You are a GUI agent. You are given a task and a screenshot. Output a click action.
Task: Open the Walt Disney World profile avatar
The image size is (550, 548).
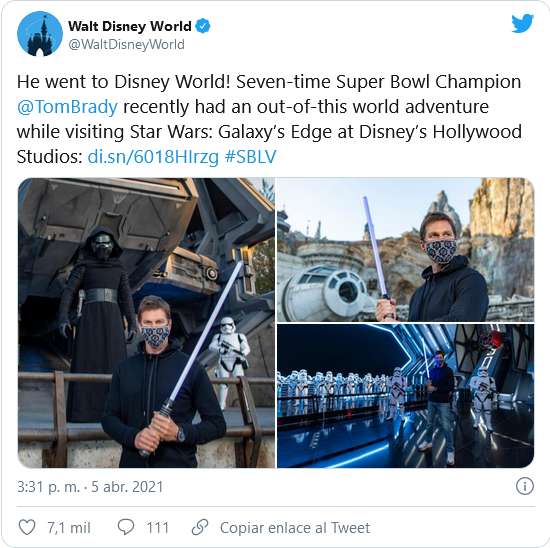[x=40, y=34]
